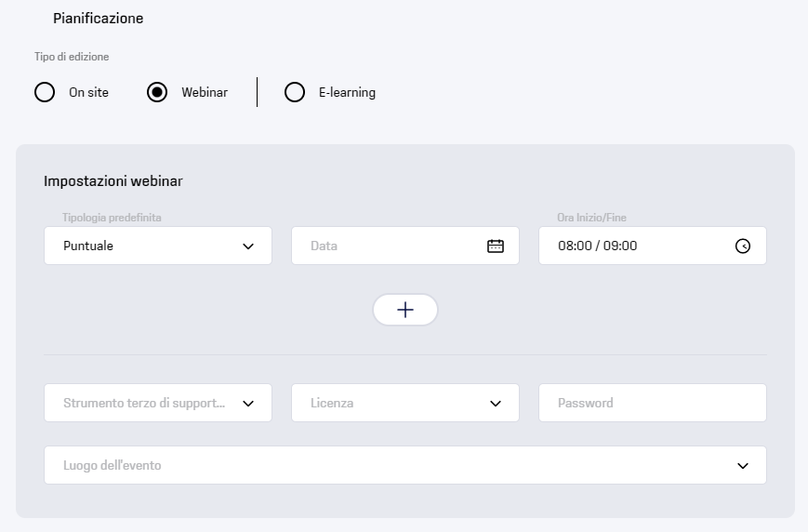Open the Luogo dell'evento dropdown

(x=405, y=465)
